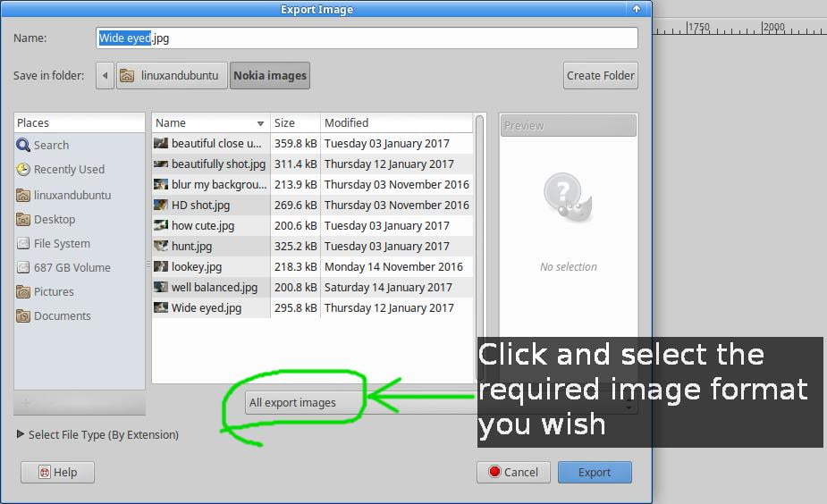Click the Preview header button
This screenshot has height=504, width=827.
coord(568,125)
